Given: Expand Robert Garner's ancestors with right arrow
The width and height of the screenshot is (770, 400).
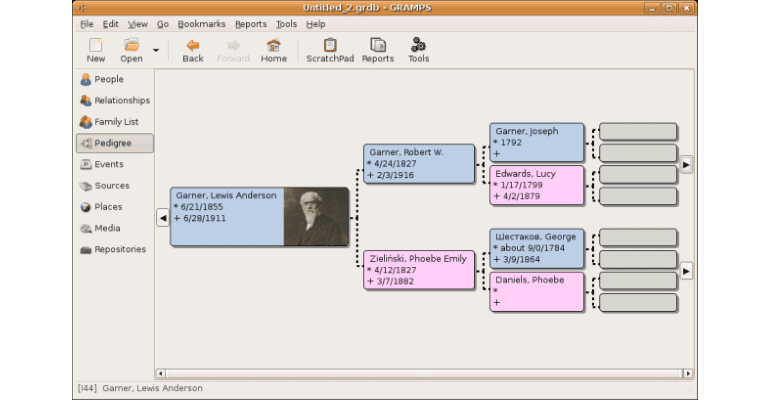Looking at the screenshot, I should click(686, 163).
